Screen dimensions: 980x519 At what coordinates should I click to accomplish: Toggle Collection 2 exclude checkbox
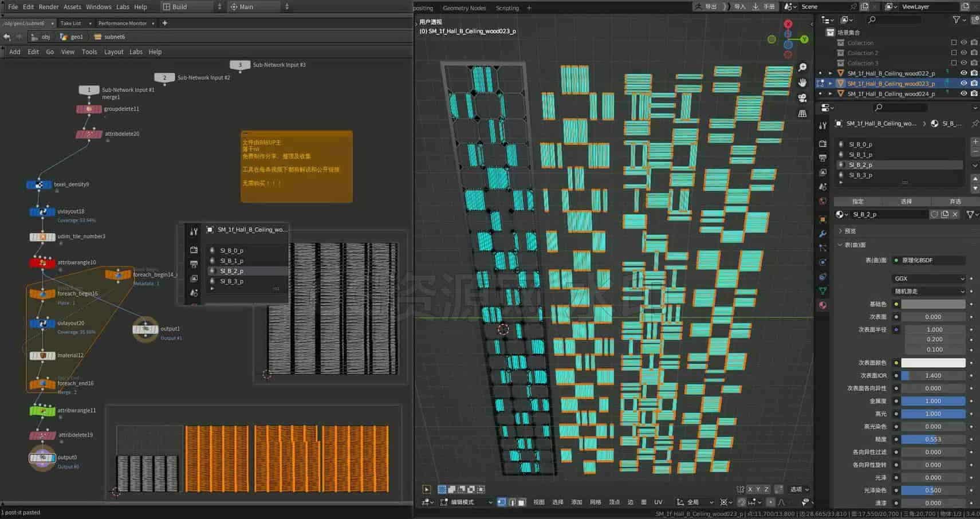click(954, 53)
